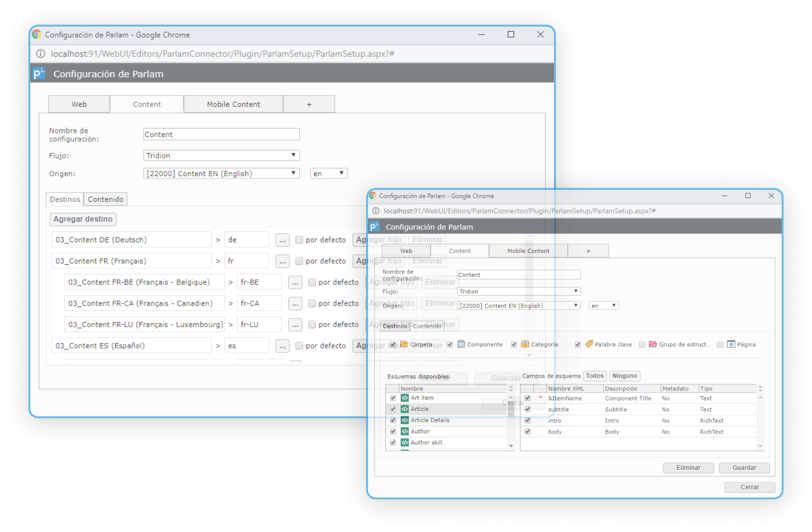The image size is (812, 532).
Task: Click Ninguno button for schema fields
Action: click(x=625, y=376)
